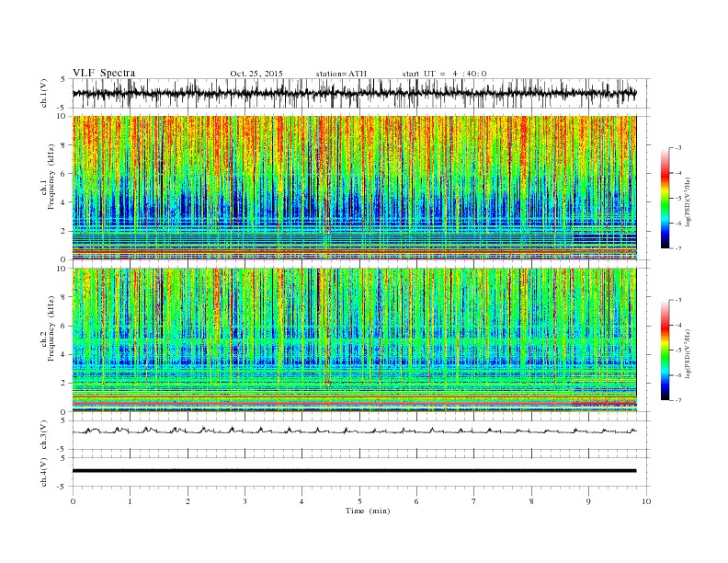This screenshot has height=563, width=728.
Task: Click the ch.4 thick black signal band
Action: point(354,471)
